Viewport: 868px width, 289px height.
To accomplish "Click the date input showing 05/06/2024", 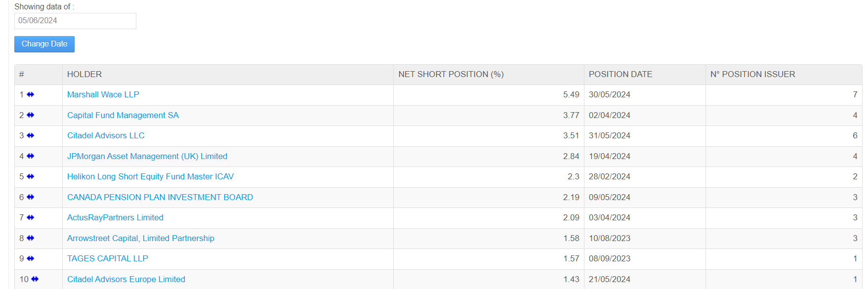I will coord(75,21).
